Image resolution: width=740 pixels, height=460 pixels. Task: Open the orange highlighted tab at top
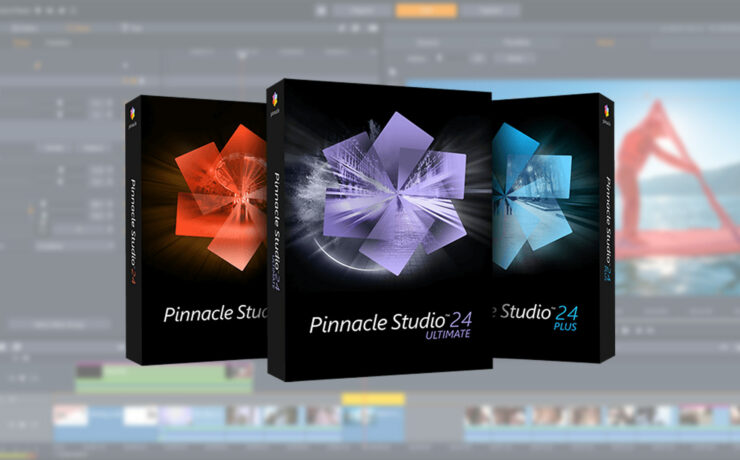point(426,10)
